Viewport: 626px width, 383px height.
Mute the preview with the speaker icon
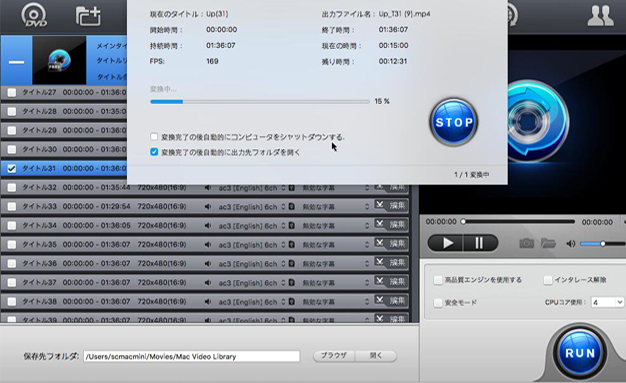tap(571, 243)
